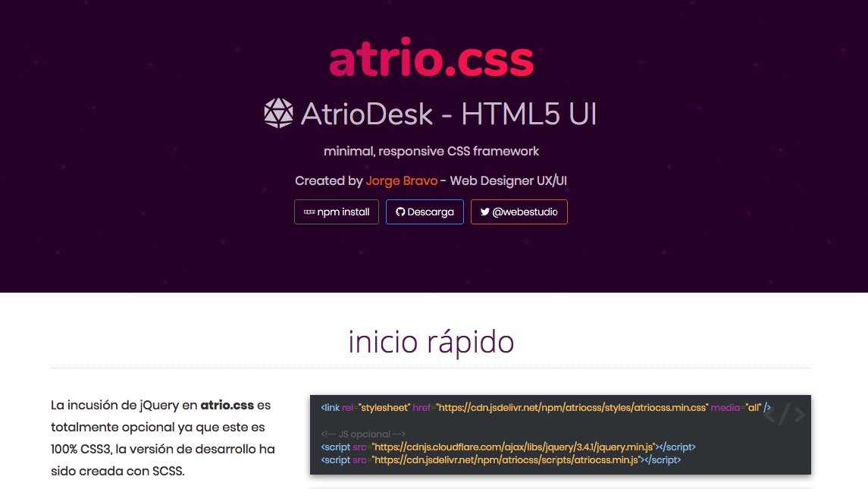
Task: Click the bold atrio.css word in paragraph
Action: (227, 406)
